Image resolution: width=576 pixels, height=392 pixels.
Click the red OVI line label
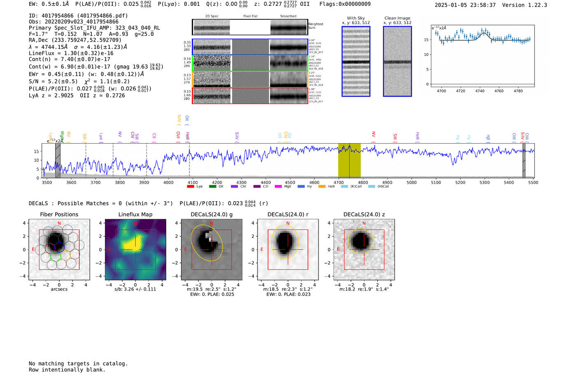point(178,137)
